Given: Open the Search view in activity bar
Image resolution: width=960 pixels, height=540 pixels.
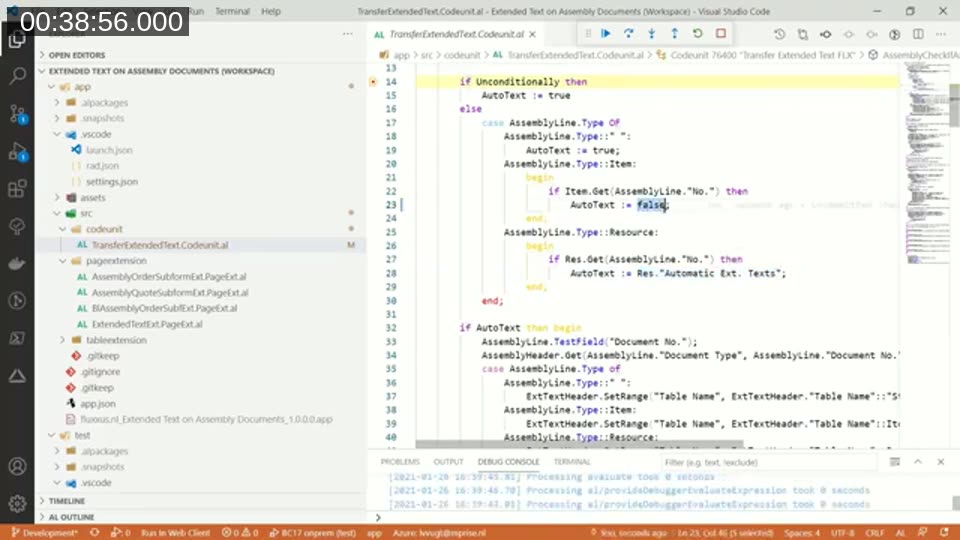Looking at the screenshot, I should 17,76.
